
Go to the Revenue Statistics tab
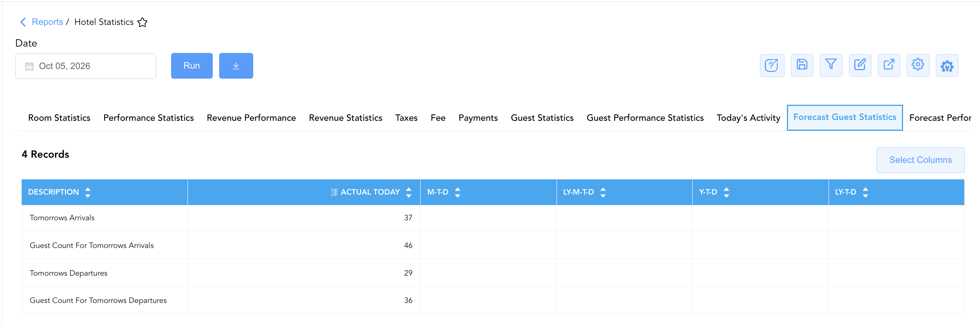(346, 118)
